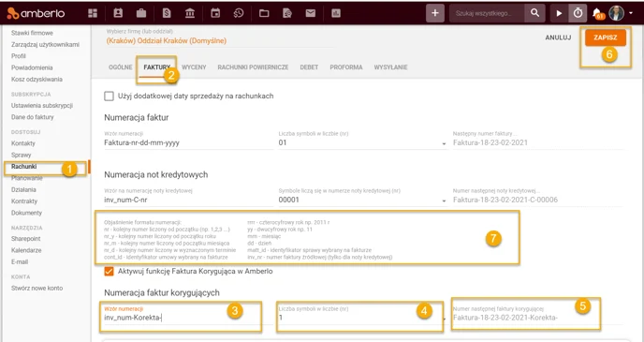Open the contacts icon in top bar

tap(118, 13)
